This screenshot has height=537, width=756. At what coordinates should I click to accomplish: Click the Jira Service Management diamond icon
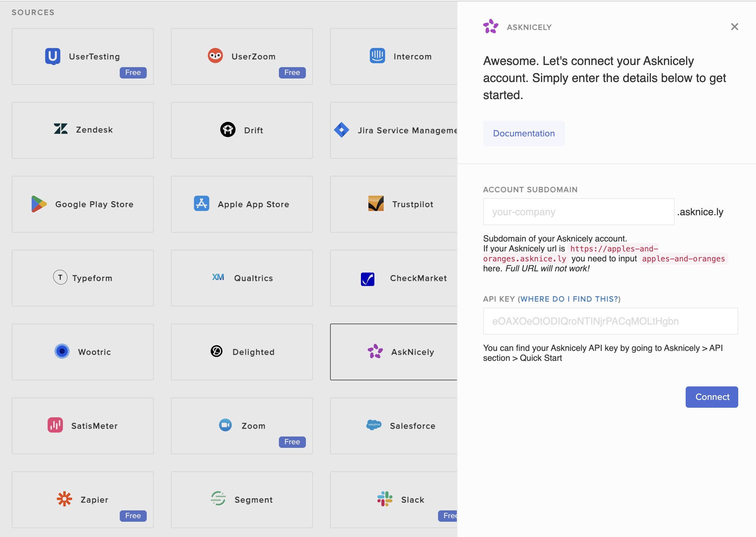[341, 130]
